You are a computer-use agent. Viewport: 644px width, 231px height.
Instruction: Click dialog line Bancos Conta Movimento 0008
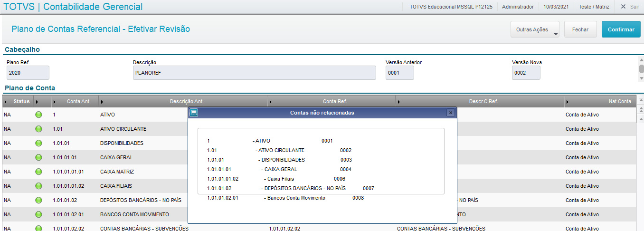(x=285, y=198)
